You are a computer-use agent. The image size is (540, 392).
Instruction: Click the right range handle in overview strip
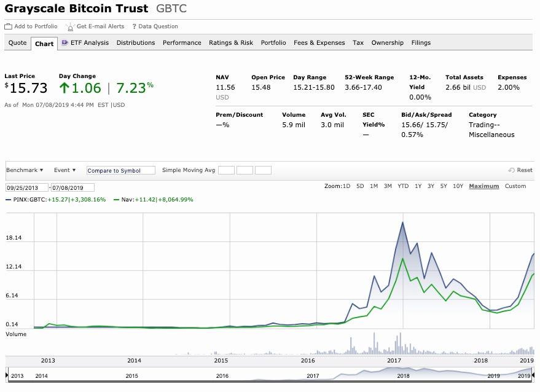[533, 374]
